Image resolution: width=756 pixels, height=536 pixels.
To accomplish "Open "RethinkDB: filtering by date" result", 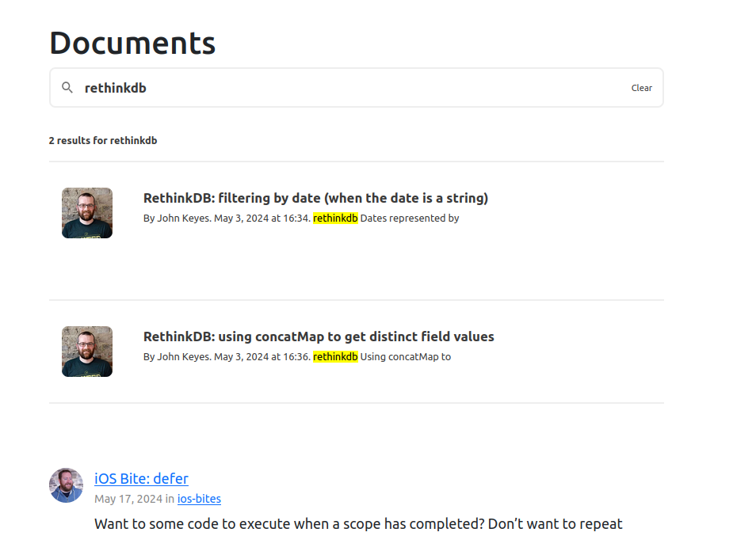I will [x=315, y=198].
